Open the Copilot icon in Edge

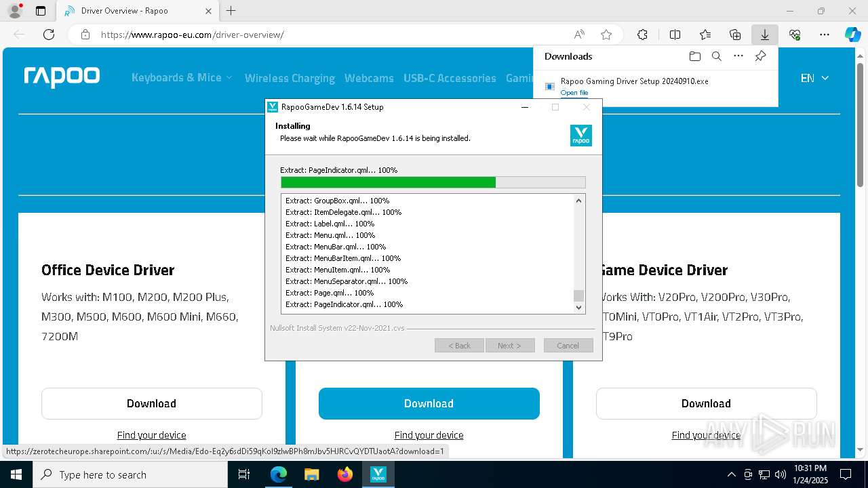click(852, 35)
